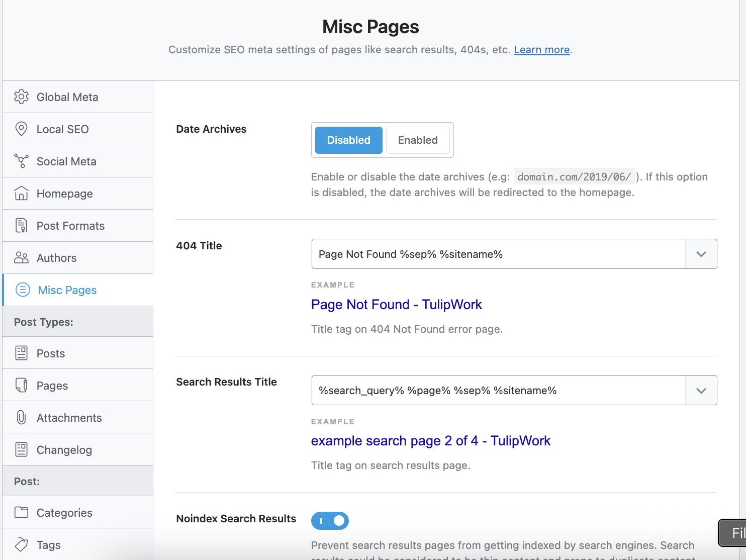Set Date Archives to Enabled

418,140
